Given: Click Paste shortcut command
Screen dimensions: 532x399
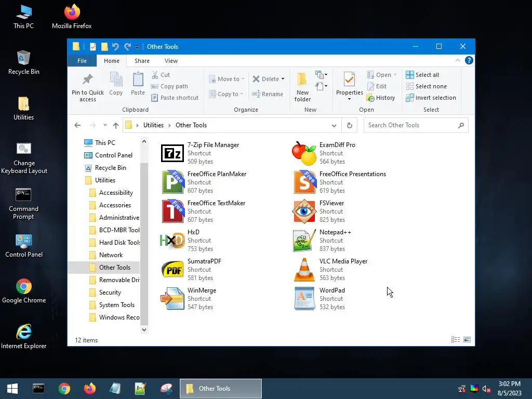Looking at the screenshot, I should [175, 98].
